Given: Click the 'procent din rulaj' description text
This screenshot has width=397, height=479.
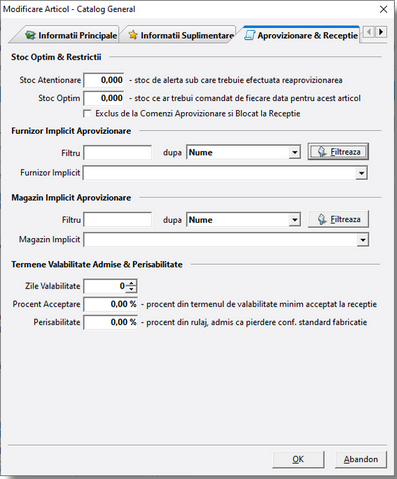Looking at the screenshot, I should tap(254, 322).
